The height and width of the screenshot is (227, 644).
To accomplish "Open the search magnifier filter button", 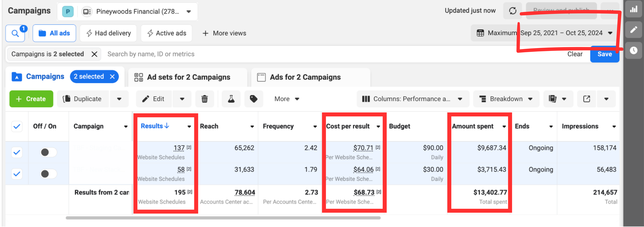I will click(x=15, y=33).
